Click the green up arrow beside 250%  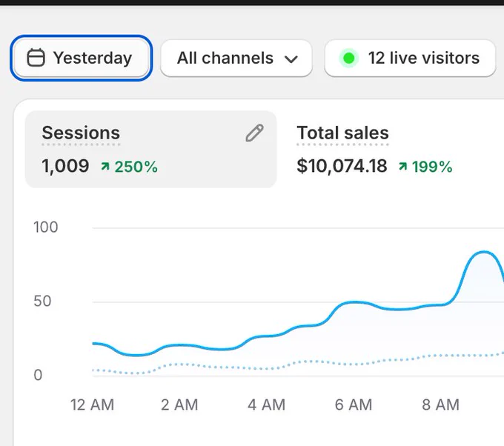tap(105, 167)
